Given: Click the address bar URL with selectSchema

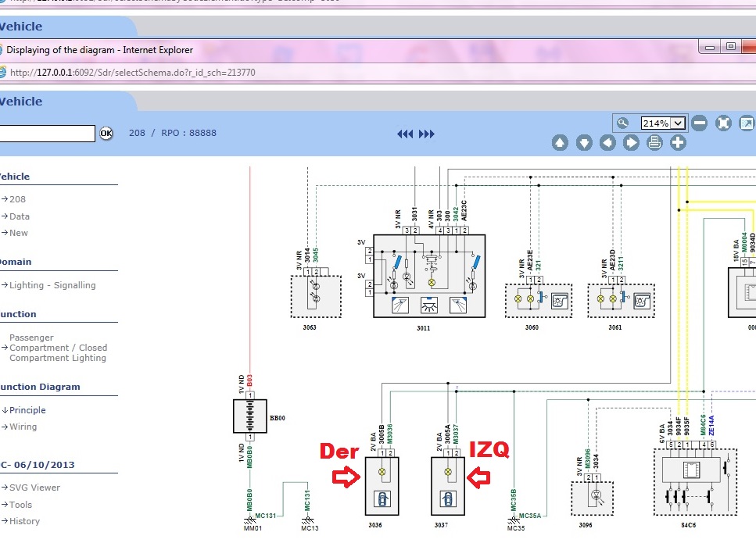Looking at the screenshot, I should (x=133, y=73).
